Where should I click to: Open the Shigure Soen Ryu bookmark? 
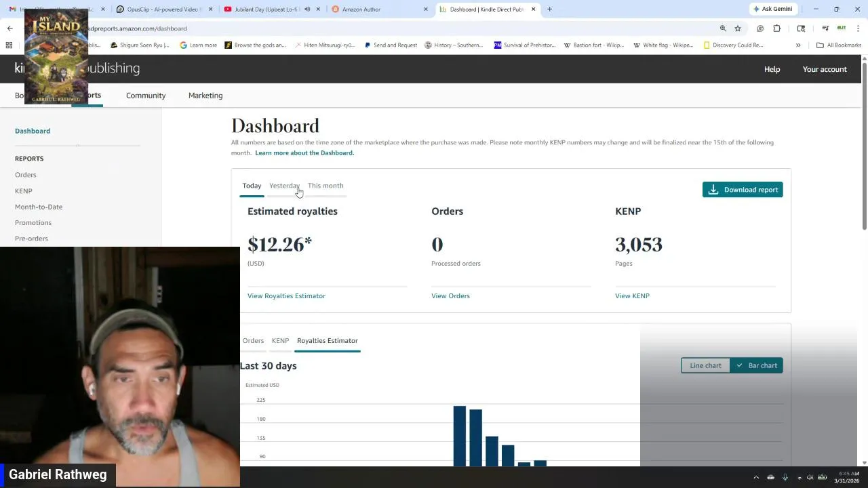point(139,45)
